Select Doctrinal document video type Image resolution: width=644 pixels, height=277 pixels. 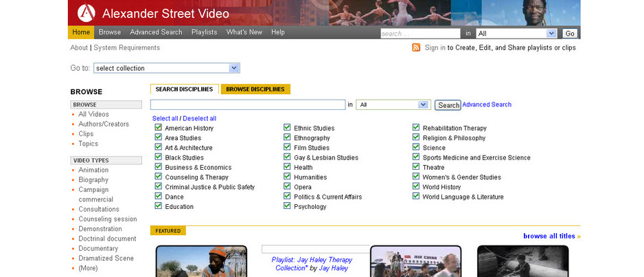[107, 239]
